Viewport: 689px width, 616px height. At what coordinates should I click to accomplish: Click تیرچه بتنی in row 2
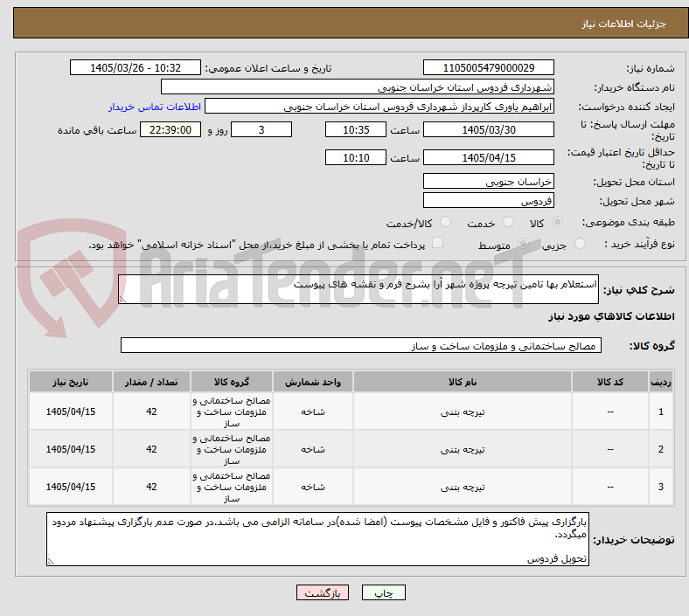pyautogui.click(x=463, y=450)
